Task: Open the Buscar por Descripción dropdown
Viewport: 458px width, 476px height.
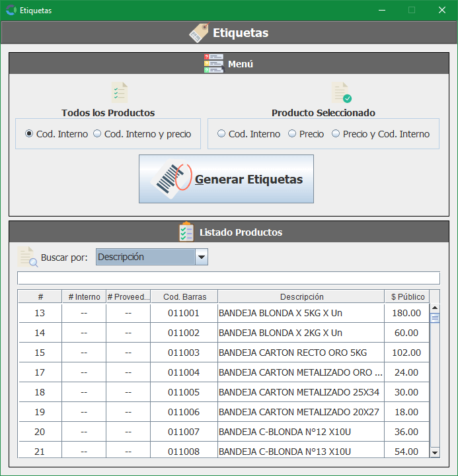Action: pyautogui.click(x=202, y=257)
